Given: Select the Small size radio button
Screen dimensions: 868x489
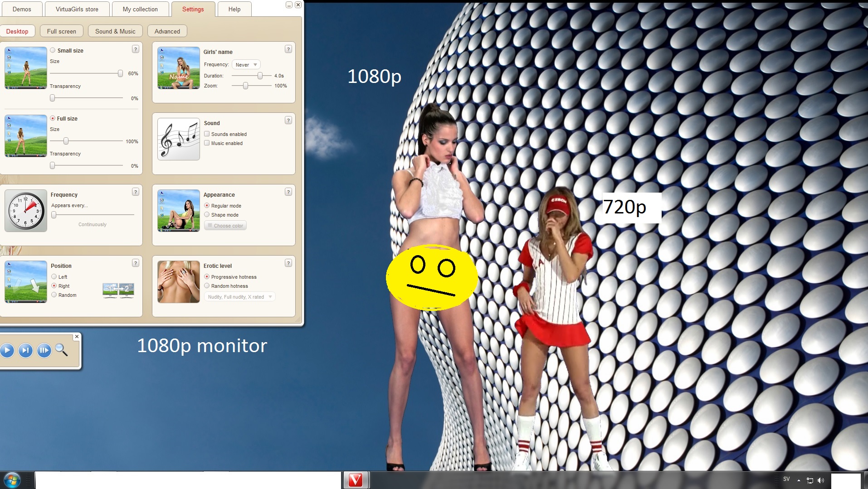Looking at the screenshot, I should [53, 50].
